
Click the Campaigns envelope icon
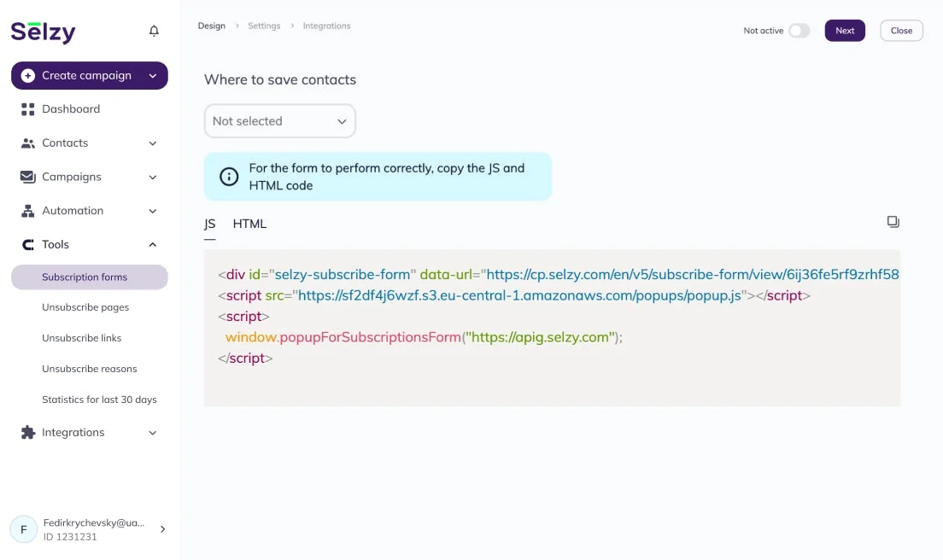(x=27, y=177)
